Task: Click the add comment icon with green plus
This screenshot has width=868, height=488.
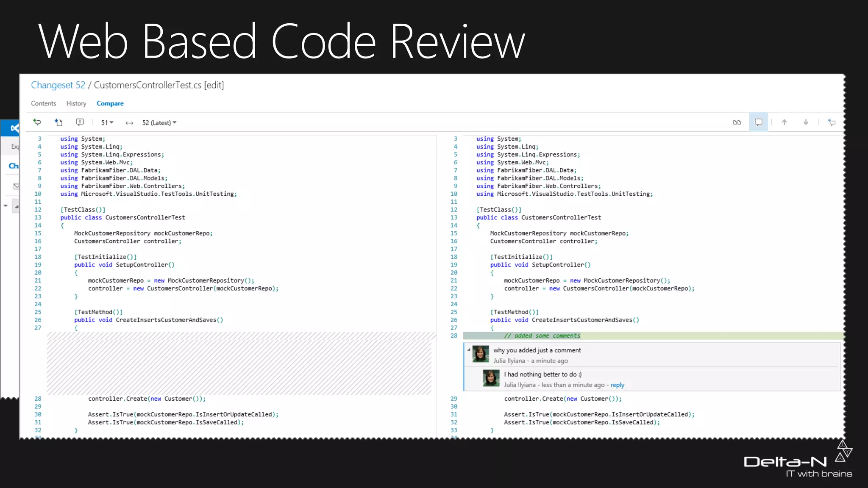Action: coord(37,122)
